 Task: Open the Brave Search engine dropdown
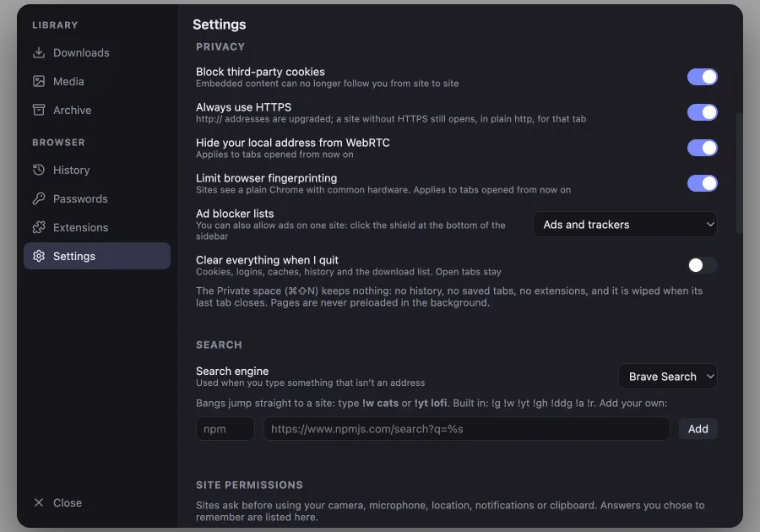[x=667, y=377]
